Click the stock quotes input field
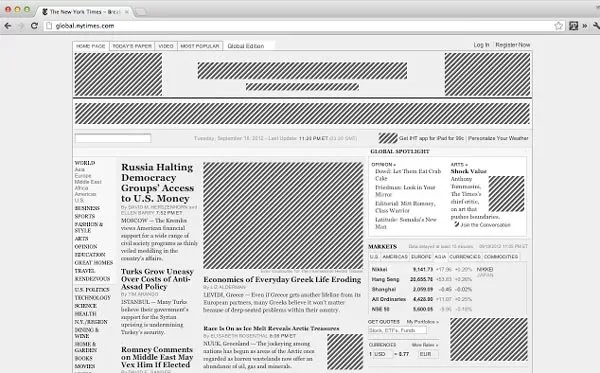600x373 pixels. click(x=397, y=330)
